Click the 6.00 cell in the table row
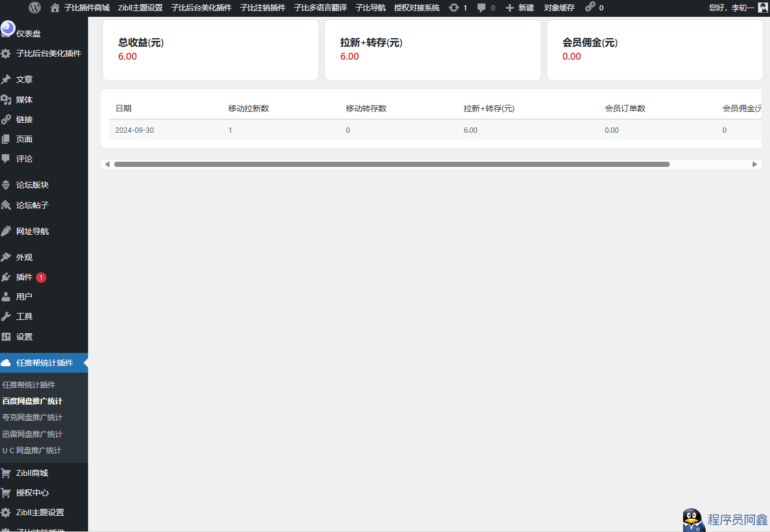The width and height of the screenshot is (770, 532). coord(470,130)
